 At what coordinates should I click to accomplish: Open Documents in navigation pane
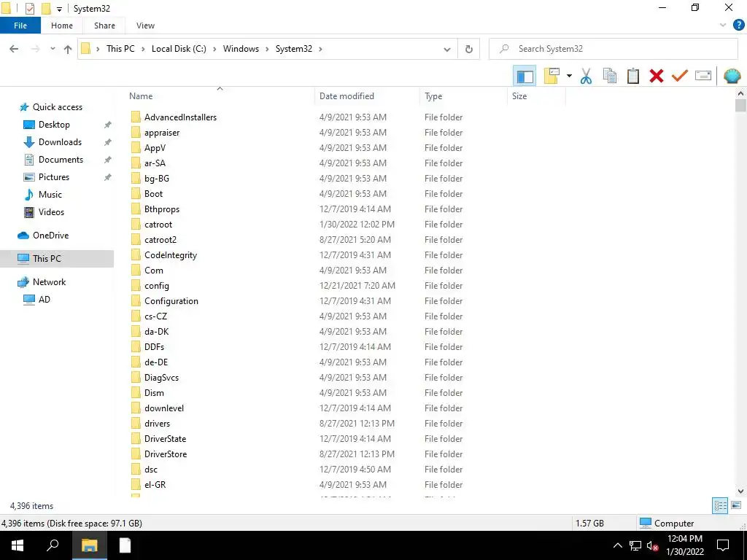click(x=61, y=160)
